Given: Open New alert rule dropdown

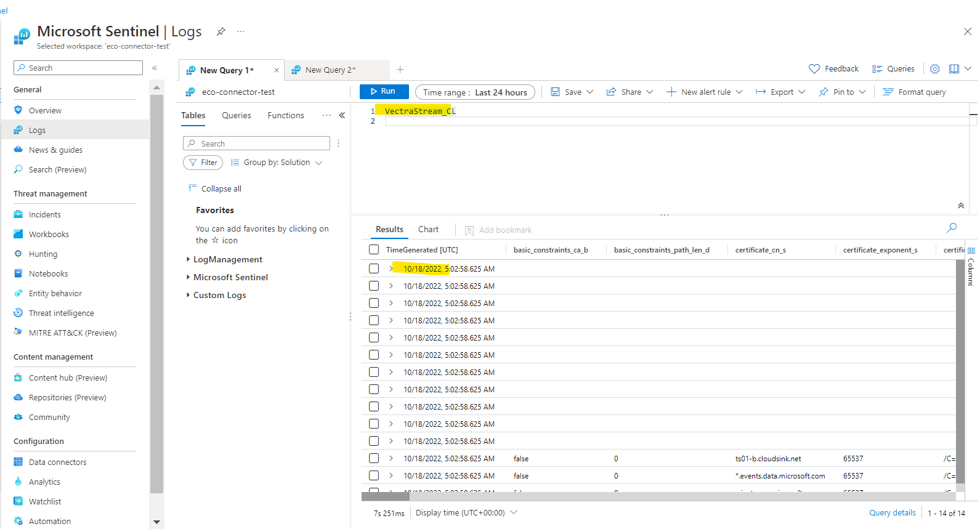Looking at the screenshot, I should coord(705,92).
